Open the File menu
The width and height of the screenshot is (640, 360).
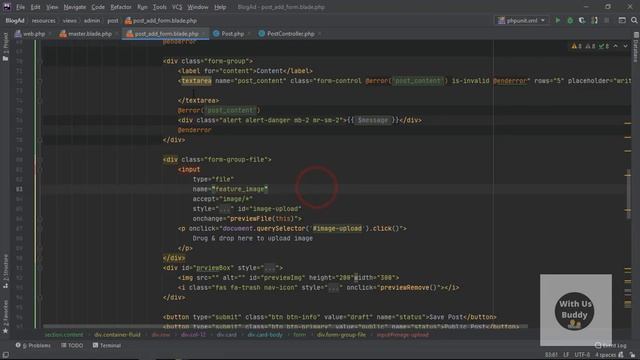click(x=20, y=7)
